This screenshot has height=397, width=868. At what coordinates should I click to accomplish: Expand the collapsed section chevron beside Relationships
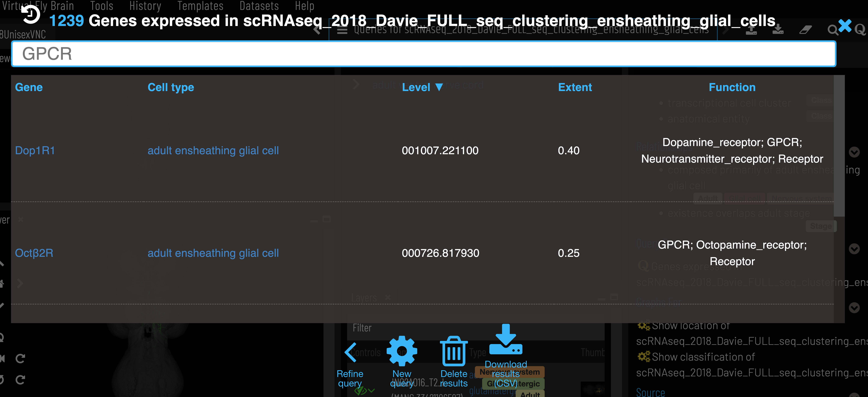[854, 152]
